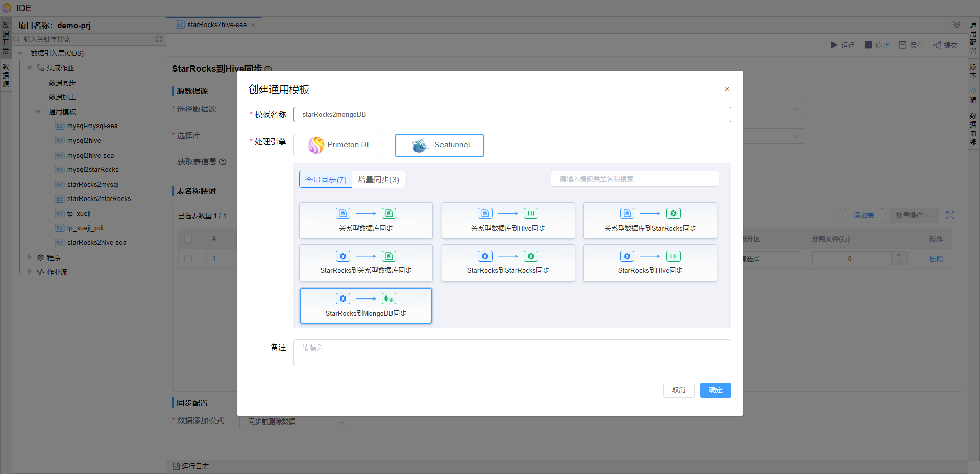The height and width of the screenshot is (474, 980).
Task: Click the 关系型数据库到StarRocks同步 template card
Action: [650, 220]
